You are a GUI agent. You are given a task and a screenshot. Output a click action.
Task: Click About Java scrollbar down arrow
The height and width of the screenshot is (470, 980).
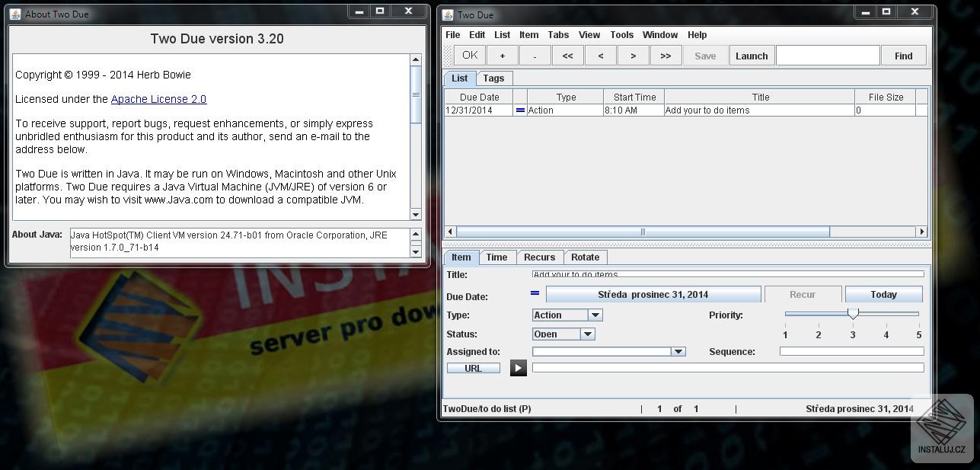[416, 252]
